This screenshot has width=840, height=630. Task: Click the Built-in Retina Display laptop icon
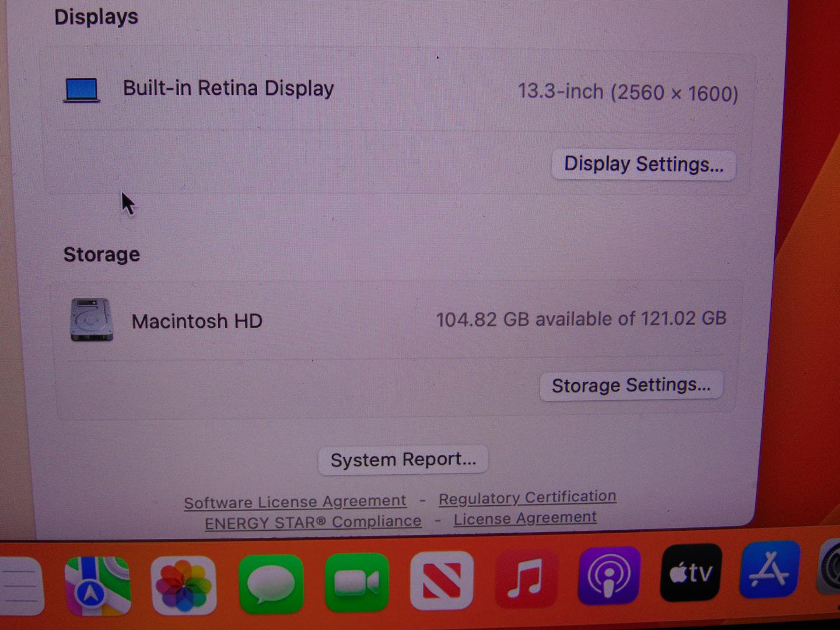click(x=82, y=90)
